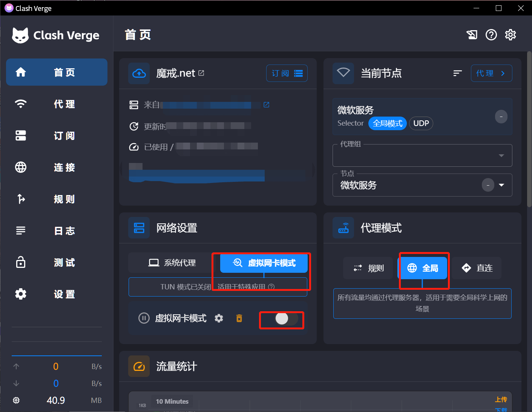
Task: Open the help question mark in header
Action: (491, 35)
